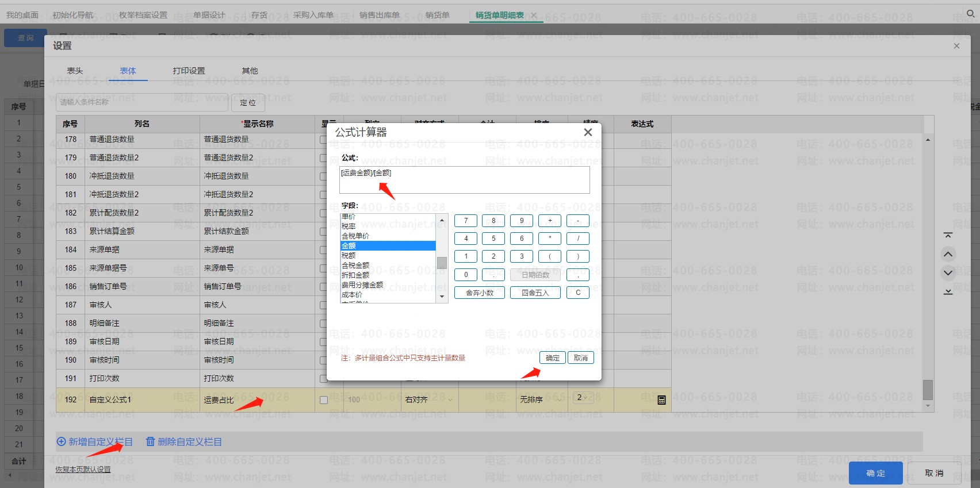Toggle display checkbox for row 192
Image resolution: width=980 pixels, height=488 pixels.
coord(324,400)
